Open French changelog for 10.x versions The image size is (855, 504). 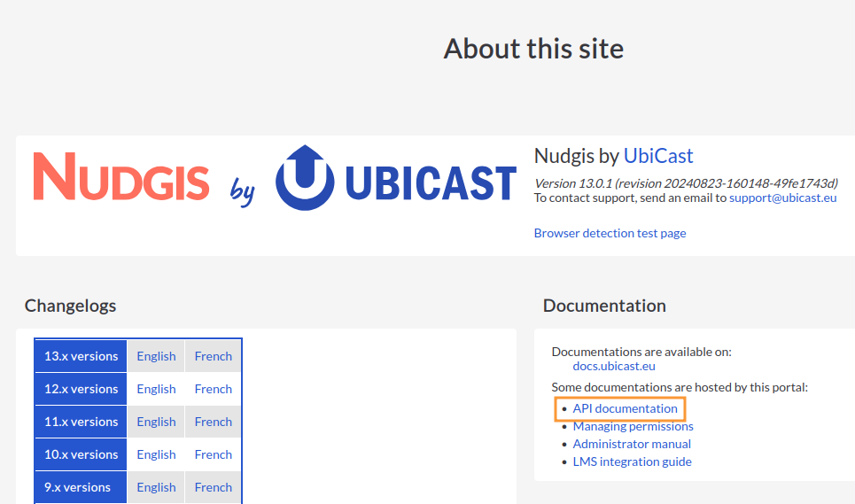214,454
